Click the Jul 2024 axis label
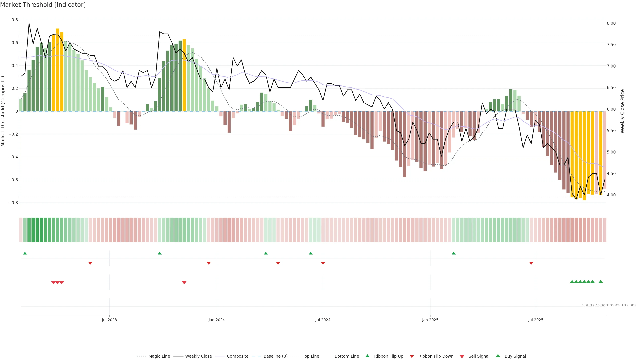644x362 pixels. (x=323, y=320)
